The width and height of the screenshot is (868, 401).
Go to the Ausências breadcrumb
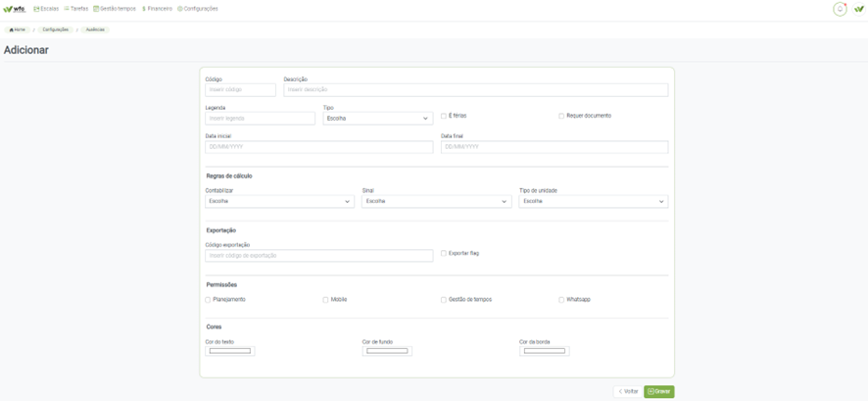coord(94,29)
